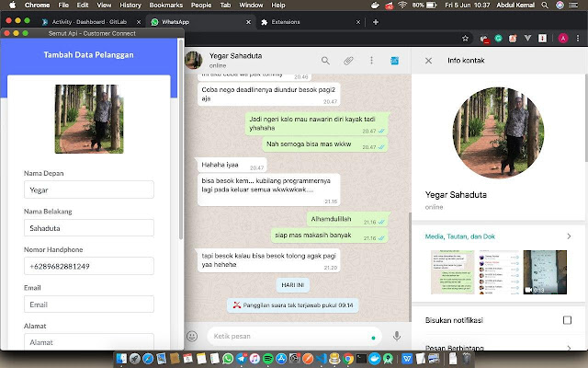
Task: Click message "siap mas makasih banyak"
Action: click(329, 236)
